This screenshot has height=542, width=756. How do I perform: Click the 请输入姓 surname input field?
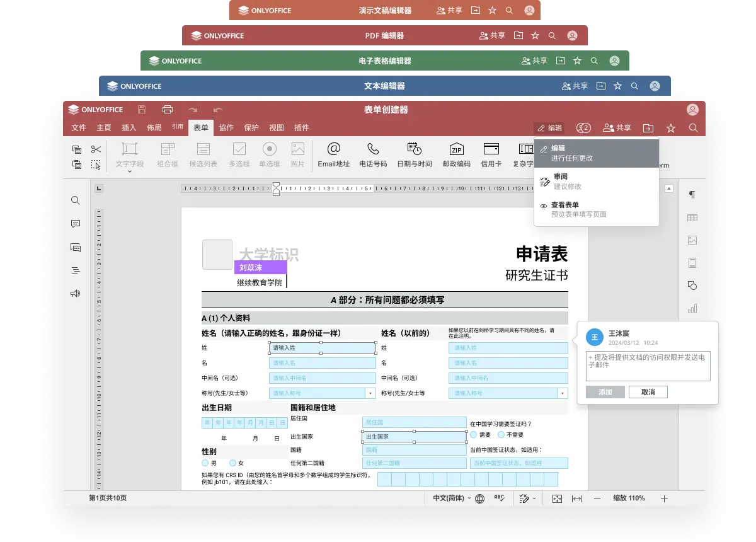(x=322, y=347)
